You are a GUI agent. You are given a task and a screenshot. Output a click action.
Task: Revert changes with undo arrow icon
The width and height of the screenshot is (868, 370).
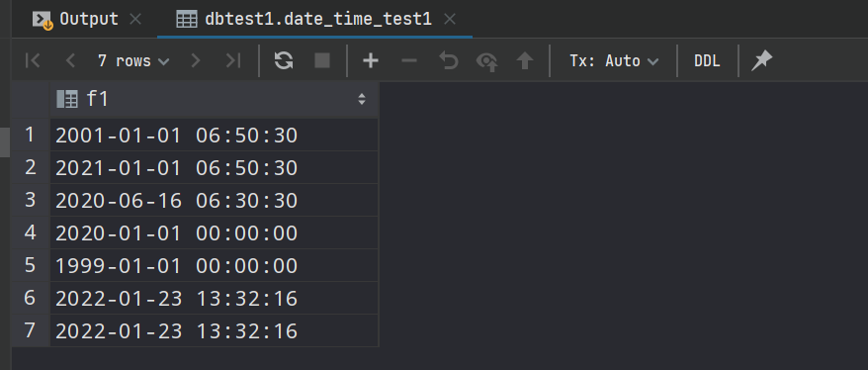[448, 61]
